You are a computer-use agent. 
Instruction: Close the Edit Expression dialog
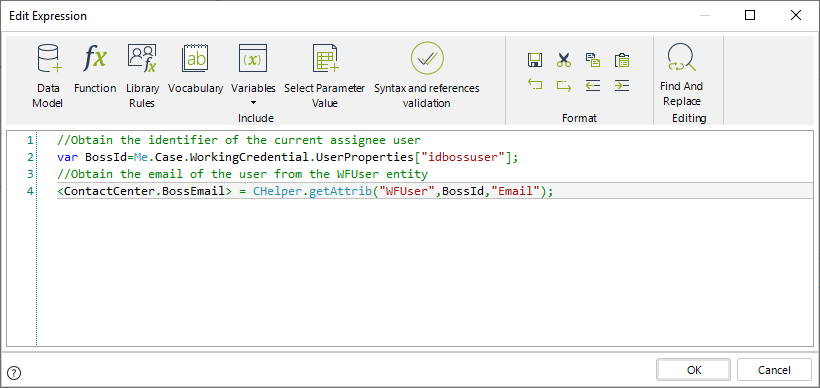click(796, 16)
